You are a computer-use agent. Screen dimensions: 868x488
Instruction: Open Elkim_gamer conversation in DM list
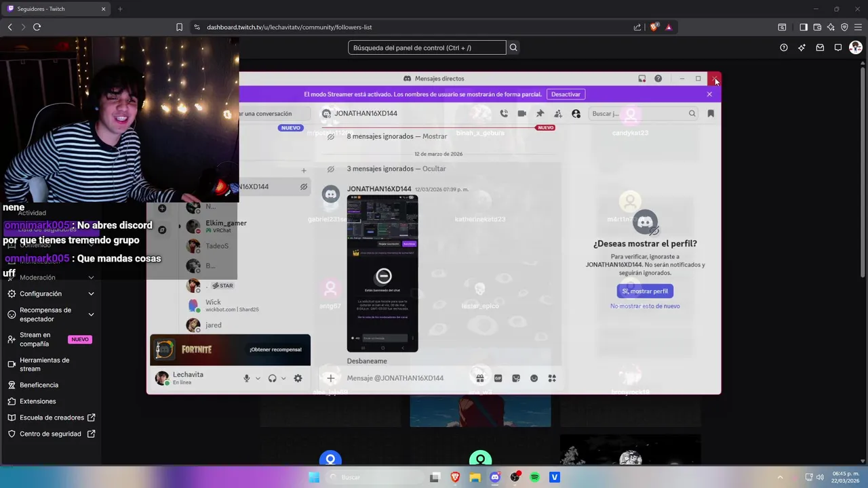tap(247, 226)
